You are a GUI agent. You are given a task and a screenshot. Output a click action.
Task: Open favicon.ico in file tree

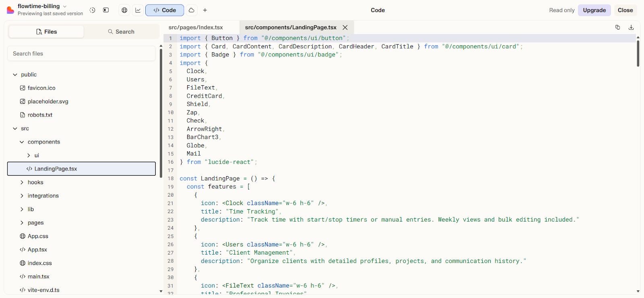pyautogui.click(x=41, y=88)
